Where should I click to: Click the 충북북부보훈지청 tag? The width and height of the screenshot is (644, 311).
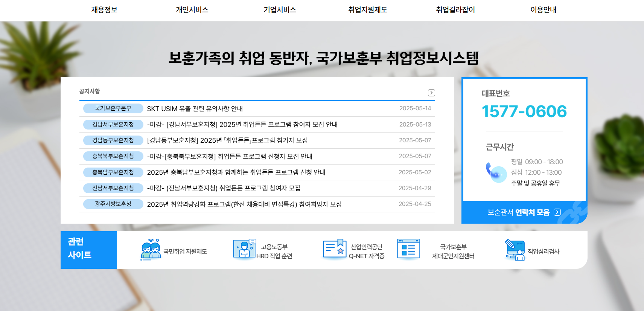tap(113, 156)
